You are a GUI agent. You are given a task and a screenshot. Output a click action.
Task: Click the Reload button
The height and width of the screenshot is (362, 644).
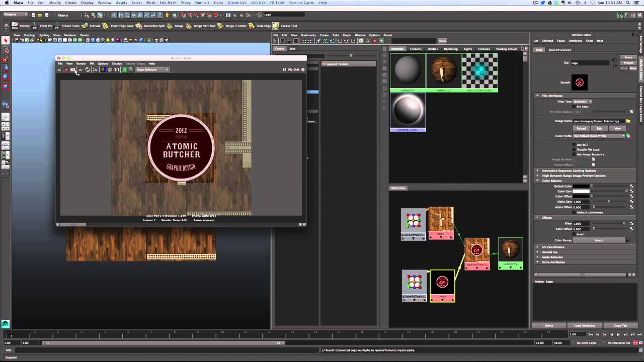click(x=581, y=128)
